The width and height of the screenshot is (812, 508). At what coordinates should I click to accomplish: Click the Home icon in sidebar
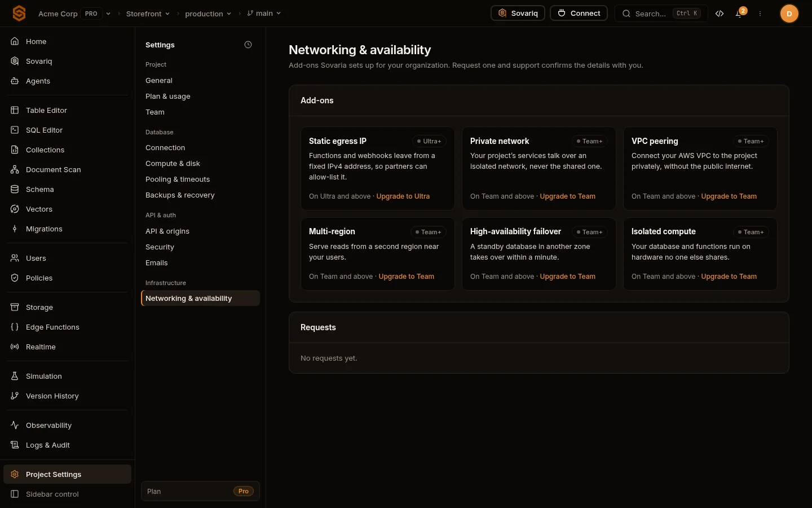tap(15, 41)
